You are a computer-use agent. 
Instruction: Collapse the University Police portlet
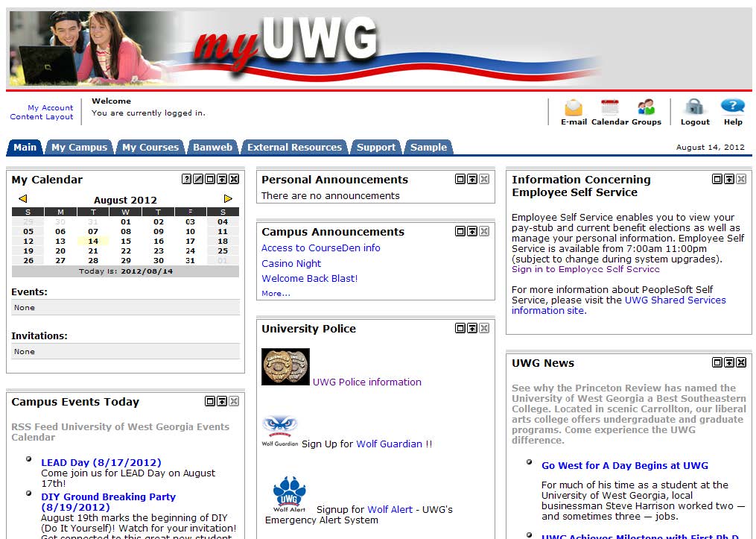point(472,328)
